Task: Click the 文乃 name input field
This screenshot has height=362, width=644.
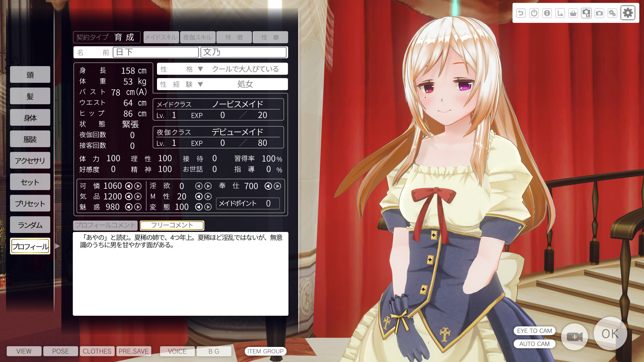Action: point(244,52)
